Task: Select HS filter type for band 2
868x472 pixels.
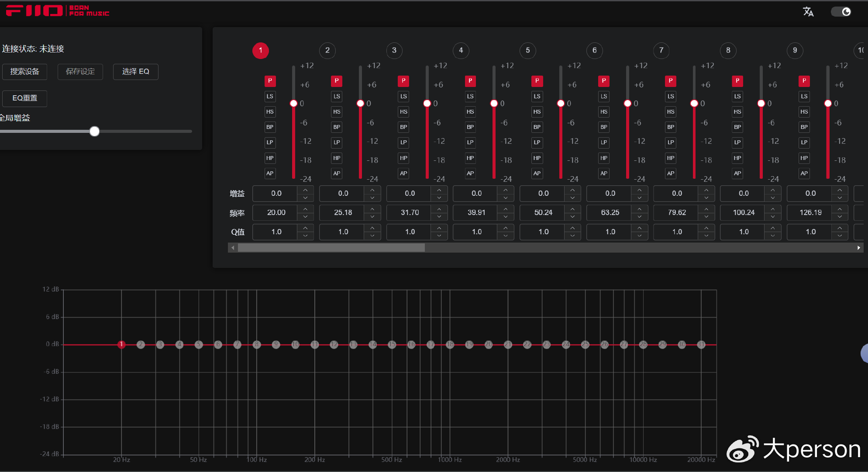Action: click(x=337, y=112)
